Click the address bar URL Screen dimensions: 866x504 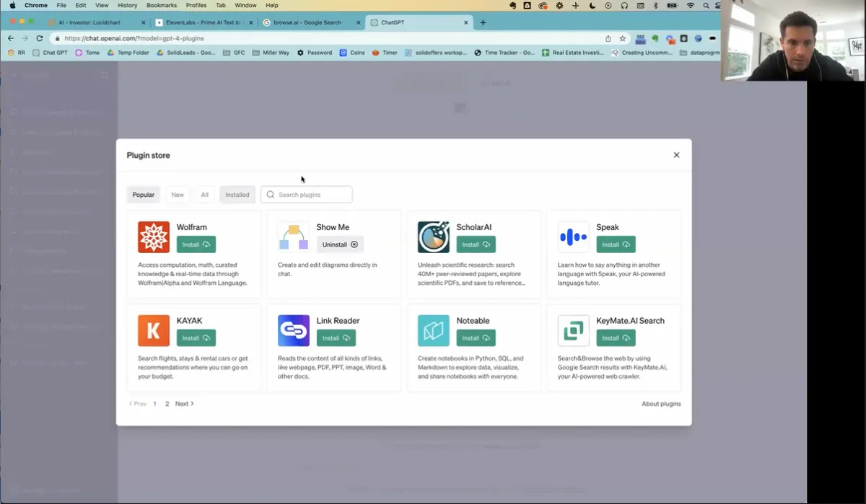pyautogui.click(x=134, y=38)
